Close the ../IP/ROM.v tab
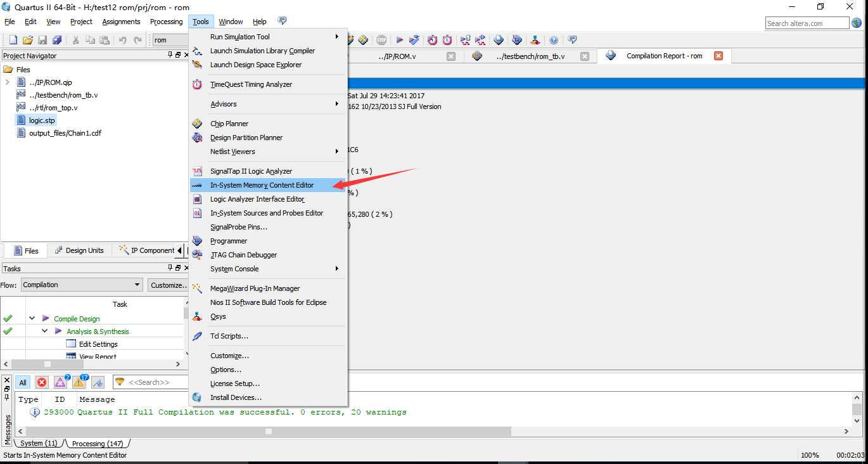The width and height of the screenshot is (868, 464). click(451, 56)
